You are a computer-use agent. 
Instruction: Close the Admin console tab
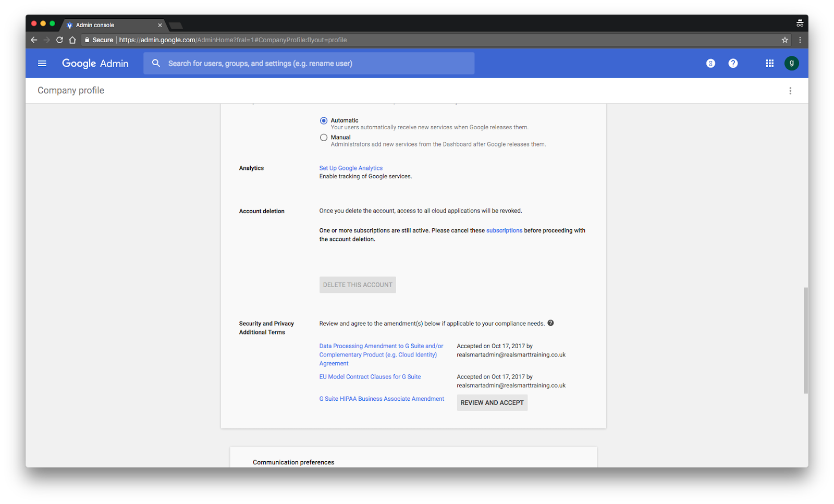(160, 25)
